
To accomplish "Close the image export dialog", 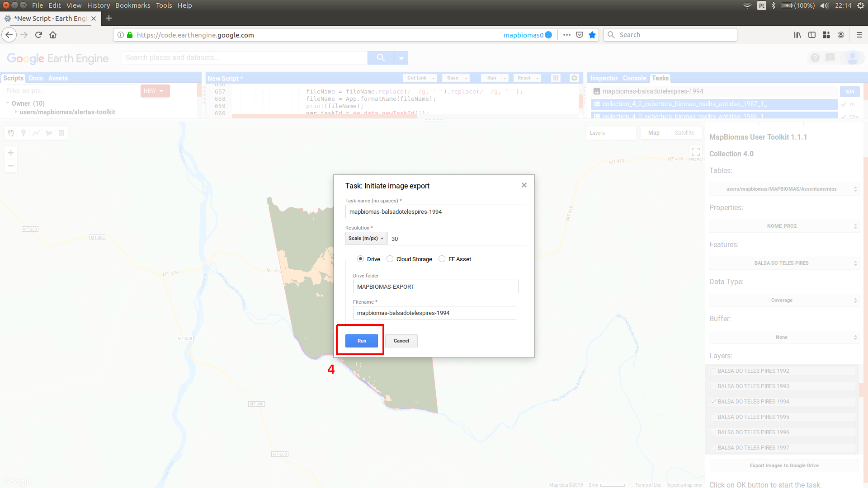I will [524, 185].
